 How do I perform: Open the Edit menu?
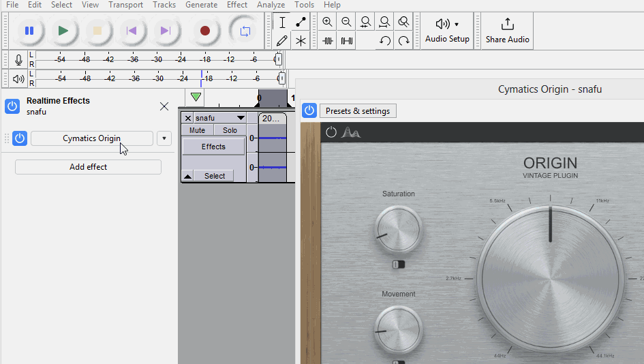35,5
